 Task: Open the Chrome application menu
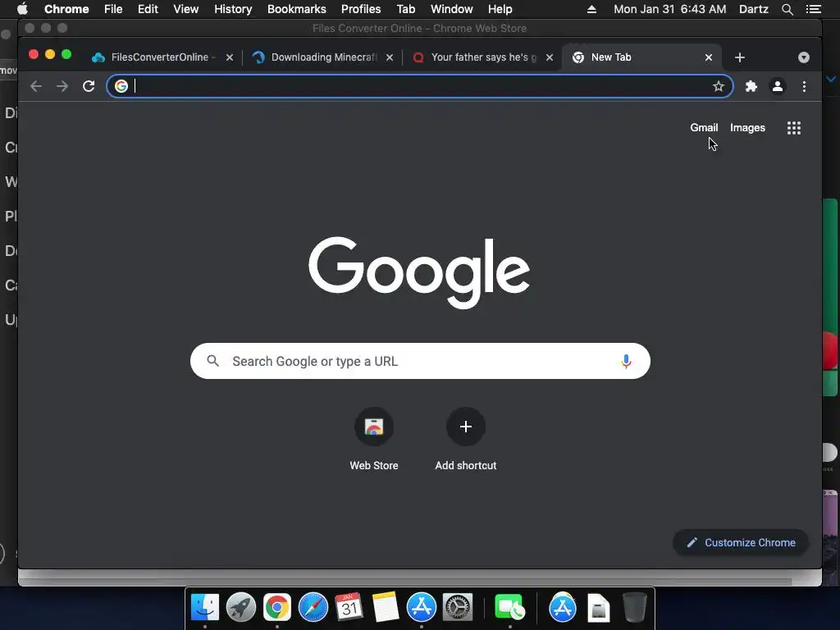[66, 9]
